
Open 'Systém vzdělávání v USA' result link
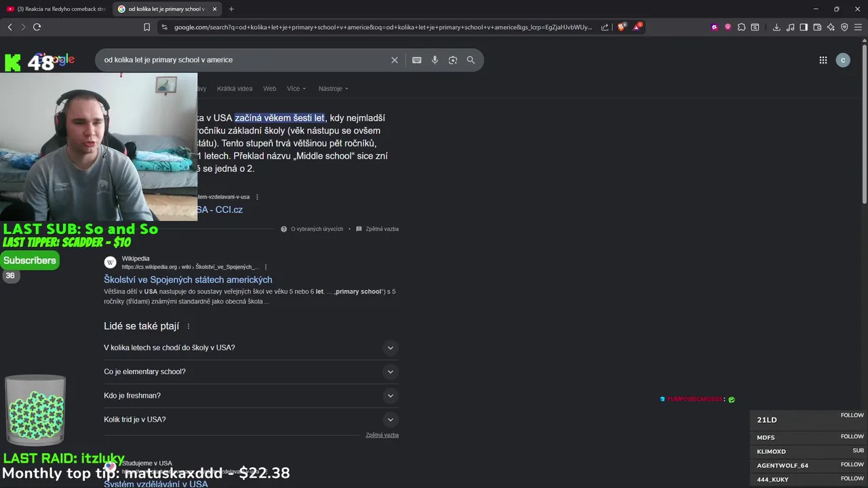[x=156, y=484]
